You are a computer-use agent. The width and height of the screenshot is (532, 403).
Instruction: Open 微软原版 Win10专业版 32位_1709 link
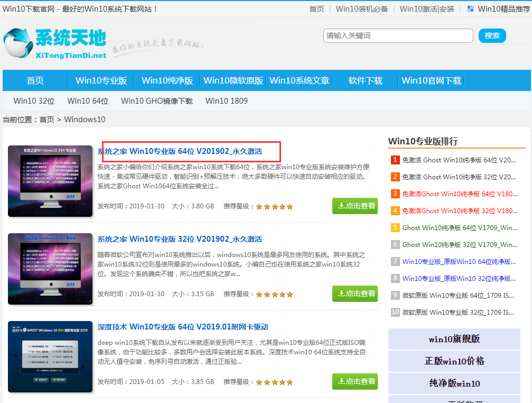point(458,313)
